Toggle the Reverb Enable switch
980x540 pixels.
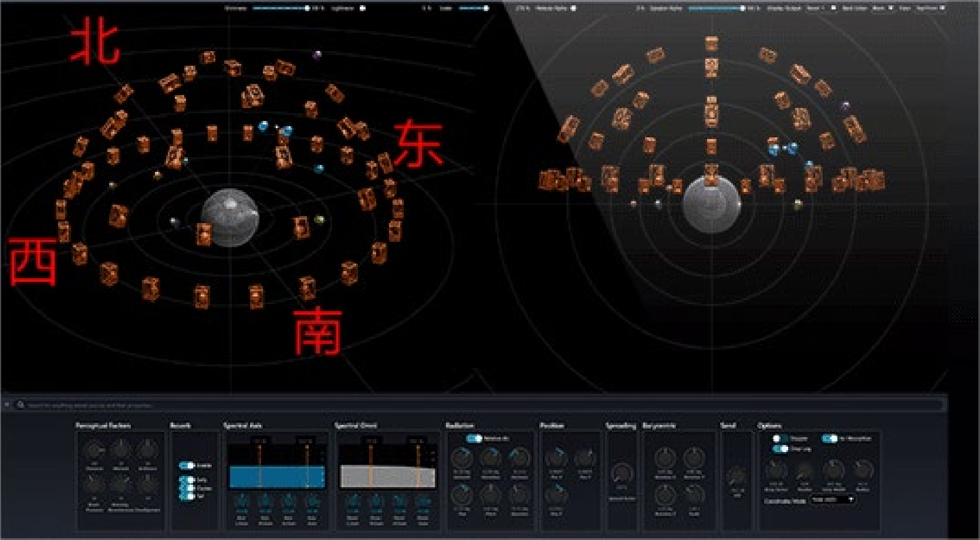(187, 465)
